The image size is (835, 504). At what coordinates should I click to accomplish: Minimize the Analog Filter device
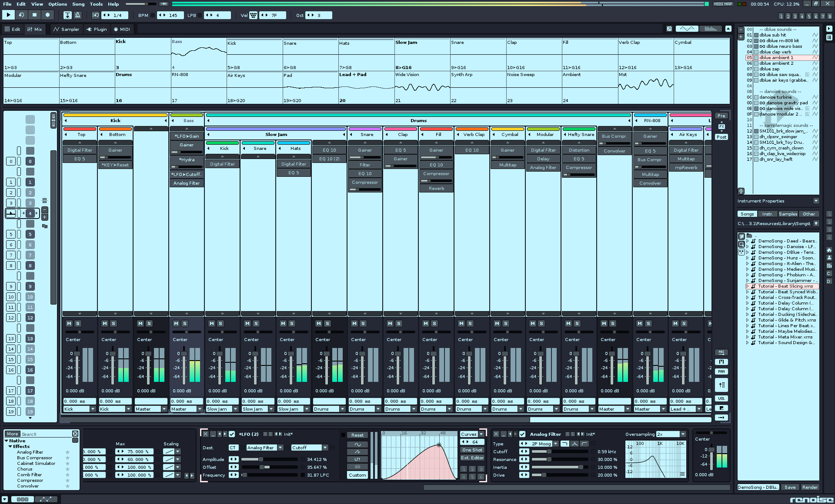click(x=503, y=434)
